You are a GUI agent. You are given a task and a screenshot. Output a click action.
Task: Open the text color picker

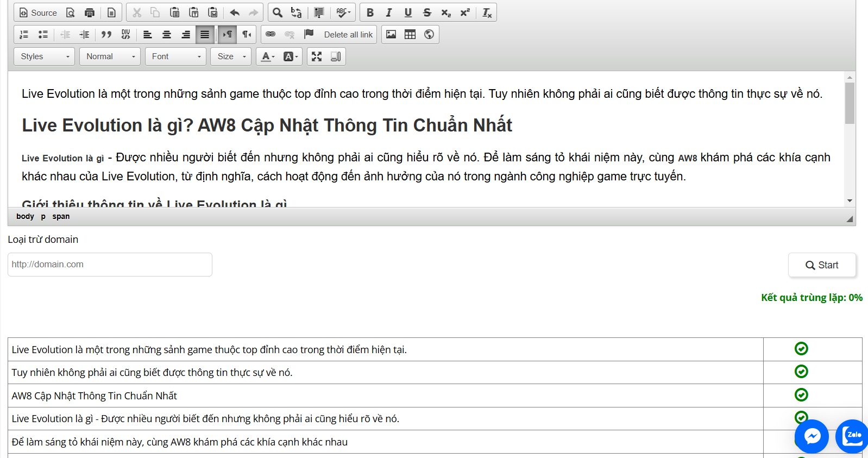(x=268, y=57)
